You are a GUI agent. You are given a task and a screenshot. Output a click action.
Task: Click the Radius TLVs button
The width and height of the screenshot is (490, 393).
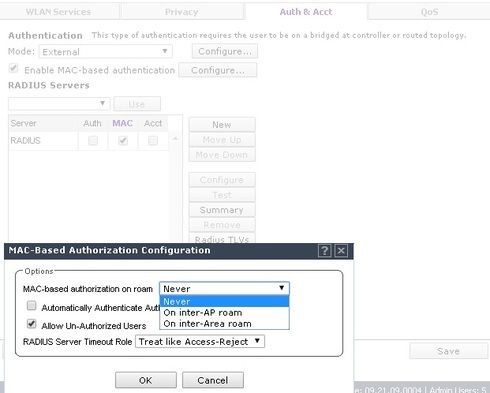(x=222, y=238)
